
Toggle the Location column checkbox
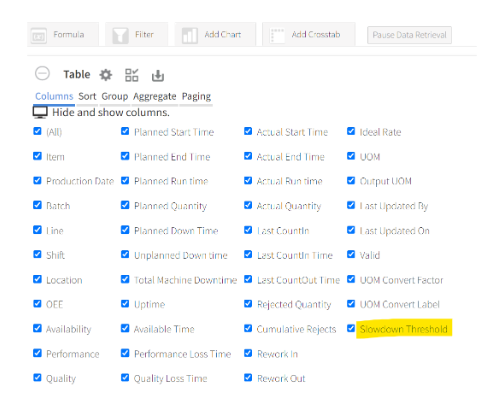point(37,279)
